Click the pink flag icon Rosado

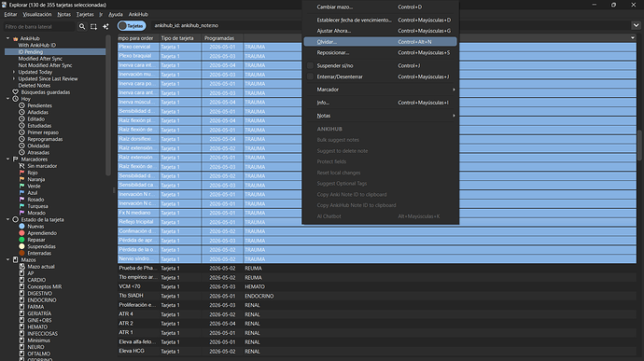tap(21, 200)
